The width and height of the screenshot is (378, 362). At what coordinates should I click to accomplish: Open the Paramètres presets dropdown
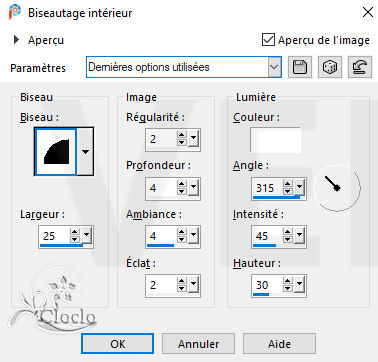274,67
